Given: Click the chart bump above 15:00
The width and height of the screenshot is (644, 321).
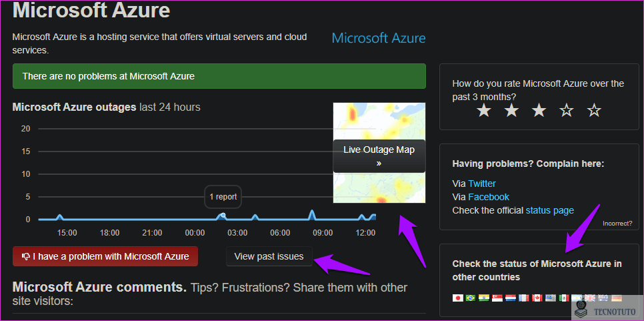Looking at the screenshot, I should click(60, 217).
